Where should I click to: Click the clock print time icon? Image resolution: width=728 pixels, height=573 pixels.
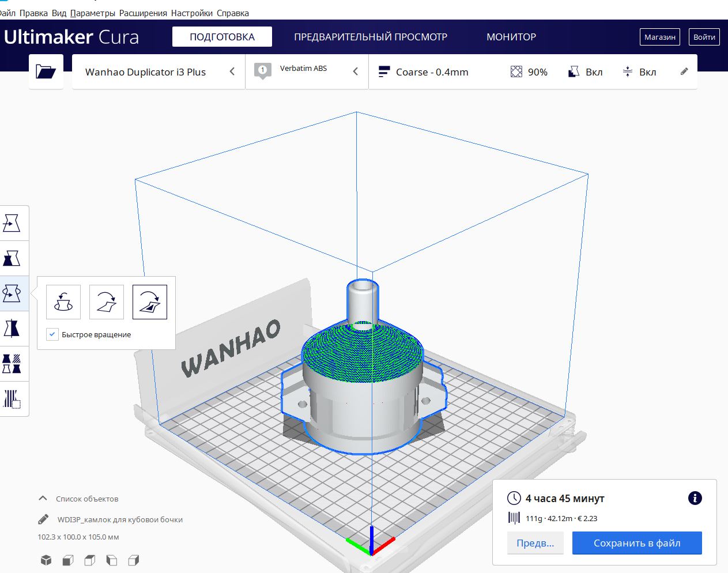click(x=514, y=498)
